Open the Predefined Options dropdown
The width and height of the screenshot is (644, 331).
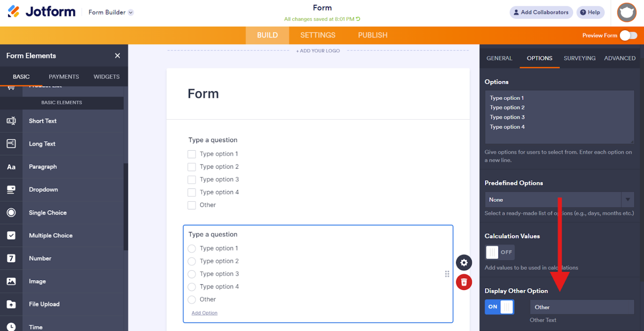click(553, 199)
